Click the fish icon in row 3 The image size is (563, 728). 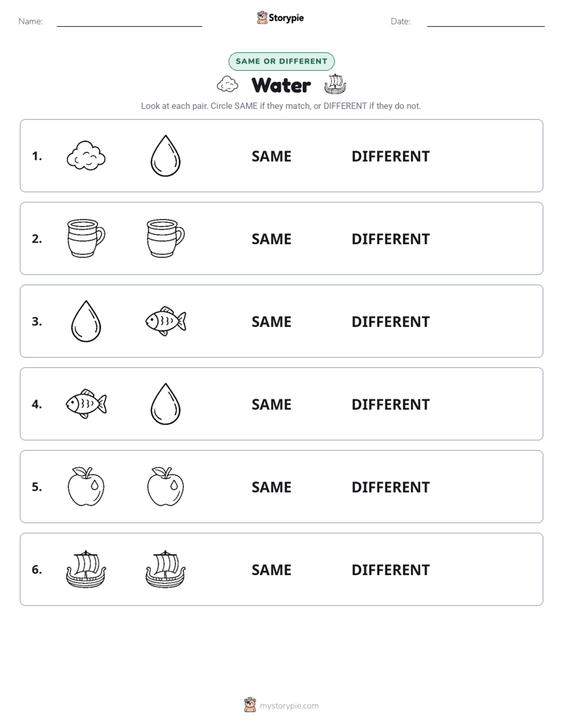(x=166, y=321)
